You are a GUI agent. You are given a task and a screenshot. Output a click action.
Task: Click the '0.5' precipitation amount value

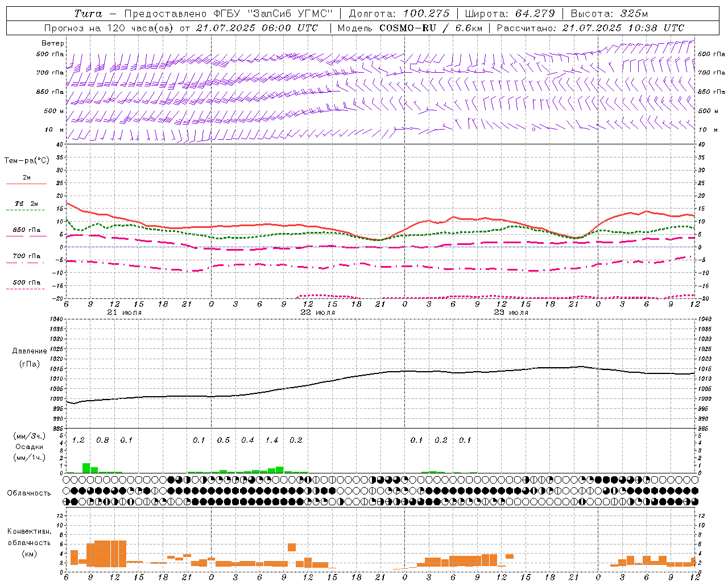224,440
